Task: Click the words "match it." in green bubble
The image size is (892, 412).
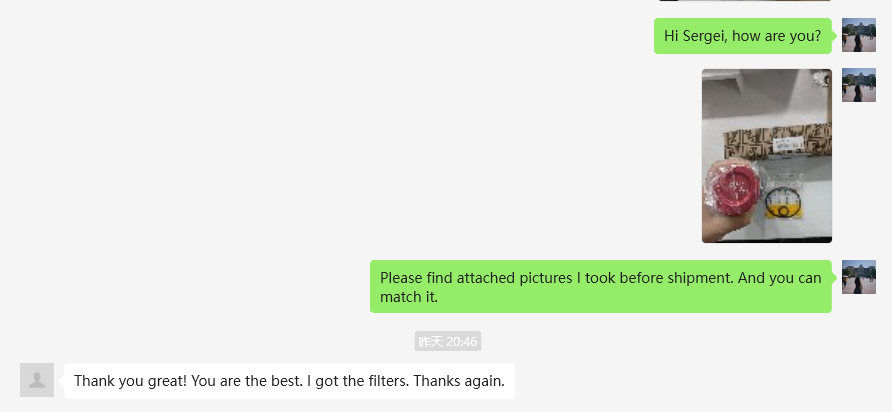Action: (x=409, y=297)
